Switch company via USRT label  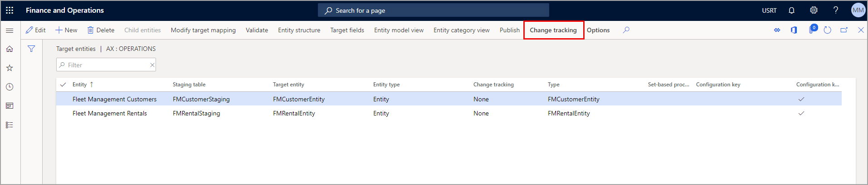point(769,10)
